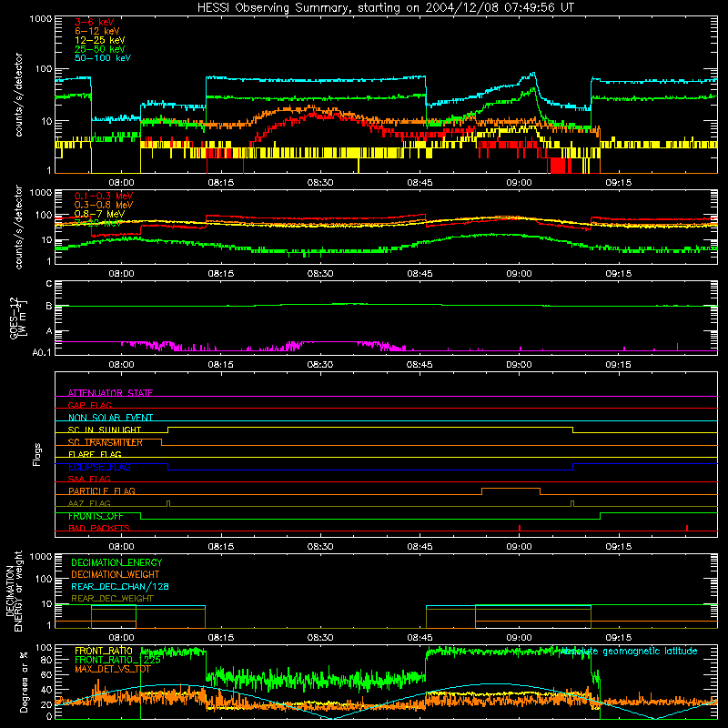Click the REAR_DEC_WEIGHT legend label
Screen dimensions: 728x728
pyautogui.click(x=112, y=599)
